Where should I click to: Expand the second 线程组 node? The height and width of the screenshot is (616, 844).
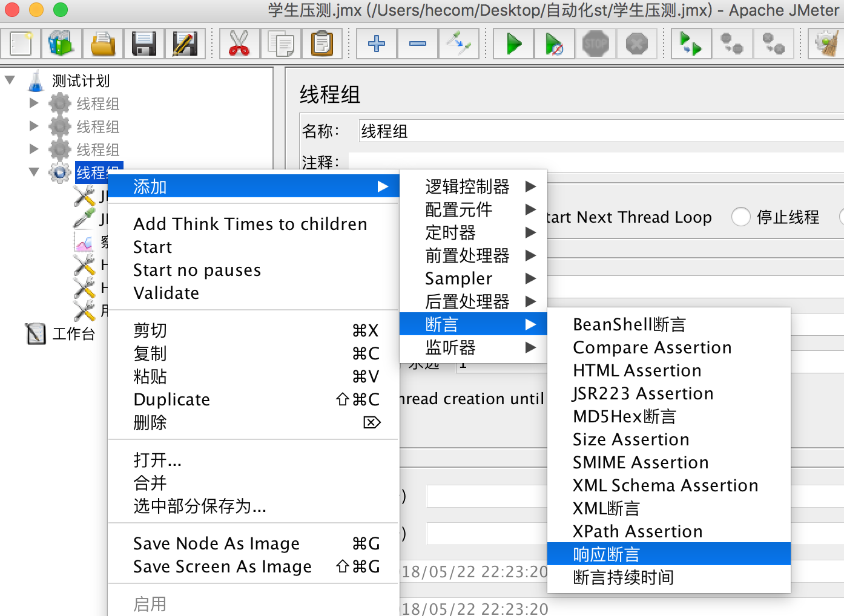point(34,126)
